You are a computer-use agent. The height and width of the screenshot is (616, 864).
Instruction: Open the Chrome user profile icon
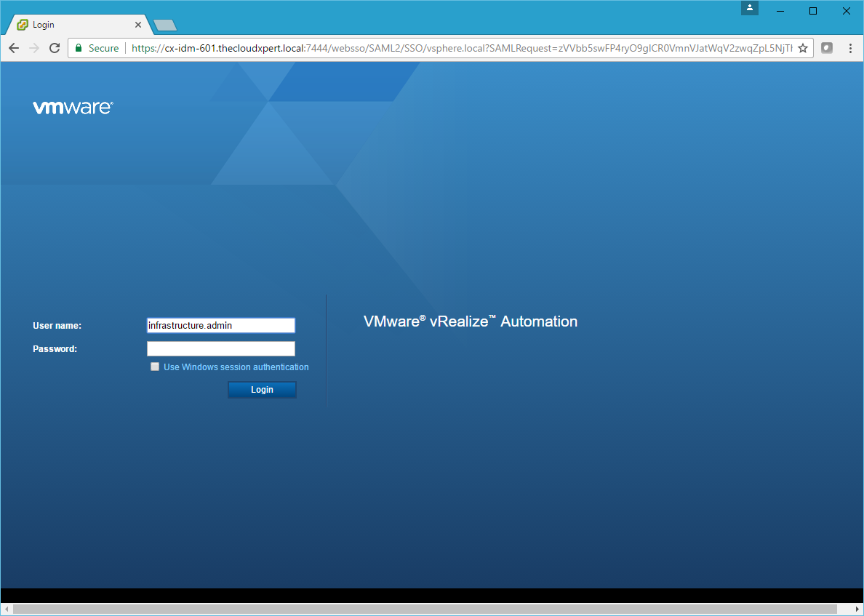(750, 9)
